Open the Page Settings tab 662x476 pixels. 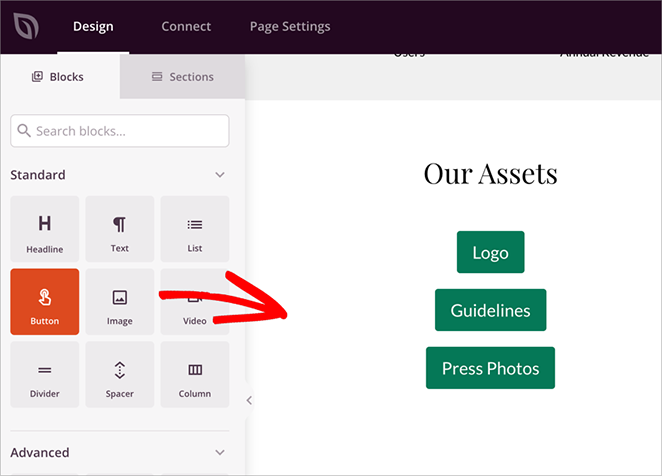point(289,26)
